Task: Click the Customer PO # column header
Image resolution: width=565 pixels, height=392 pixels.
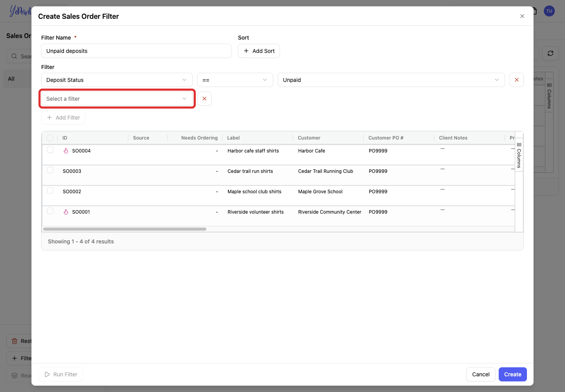Action: 386,138
